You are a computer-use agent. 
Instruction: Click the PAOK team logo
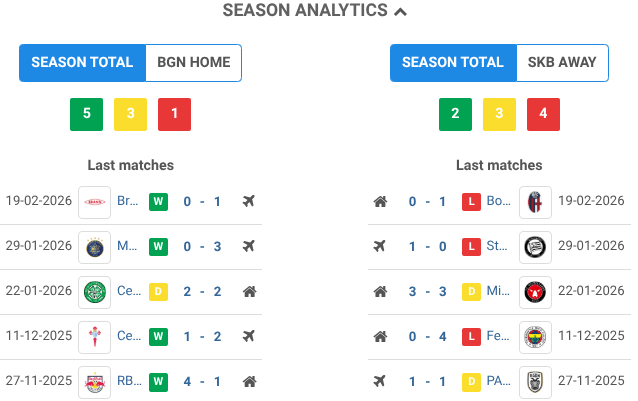point(535,381)
